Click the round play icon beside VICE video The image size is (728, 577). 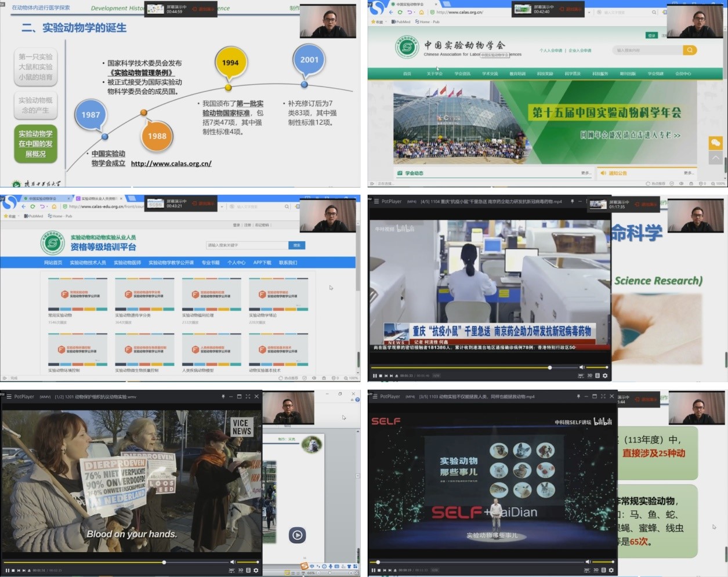(297, 535)
